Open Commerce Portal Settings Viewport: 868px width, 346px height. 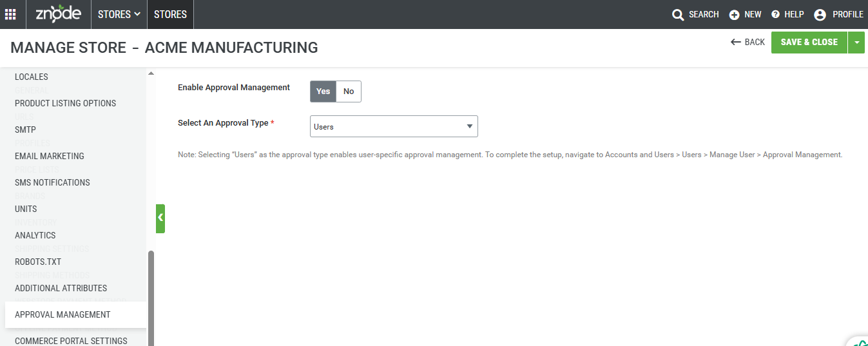click(x=71, y=341)
